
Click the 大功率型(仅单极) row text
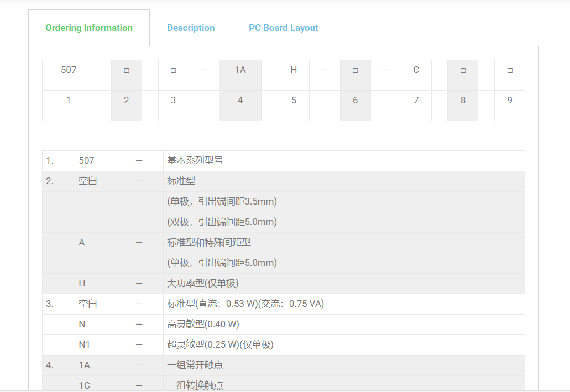pyautogui.click(x=203, y=284)
